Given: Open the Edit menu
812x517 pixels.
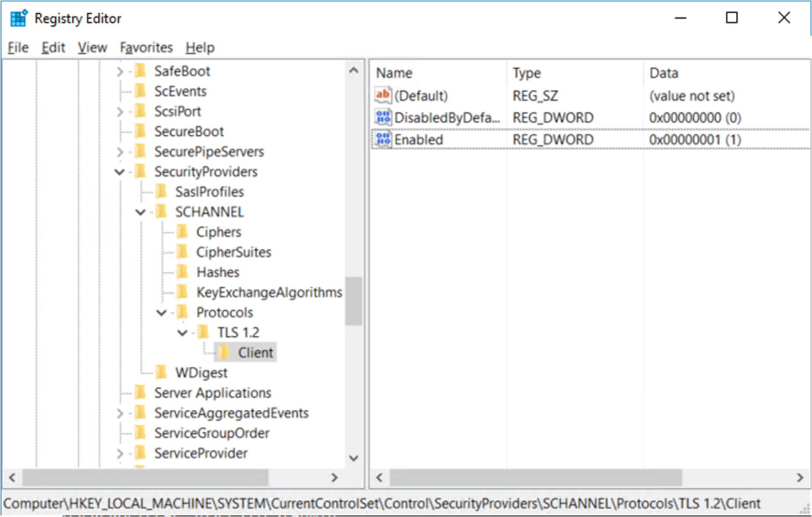Looking at the screenshot, I should point(52,48).
